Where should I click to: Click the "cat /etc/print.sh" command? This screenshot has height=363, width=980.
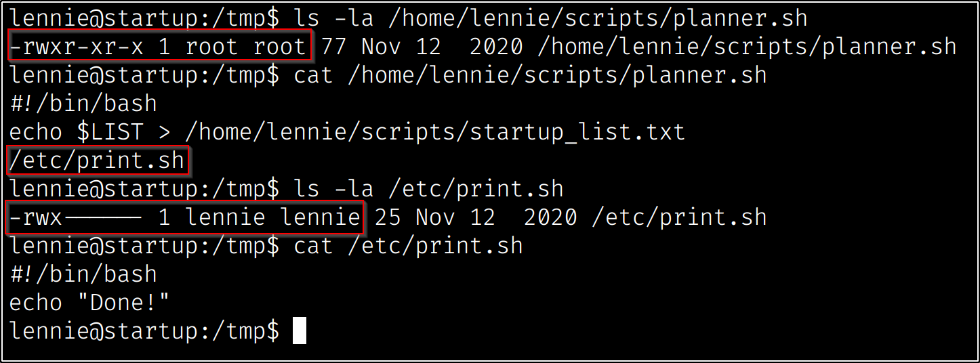(408, 246)
